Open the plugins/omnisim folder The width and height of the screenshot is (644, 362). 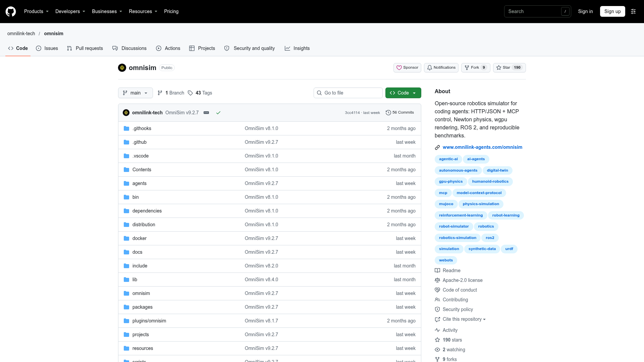(x=149, y=321)
